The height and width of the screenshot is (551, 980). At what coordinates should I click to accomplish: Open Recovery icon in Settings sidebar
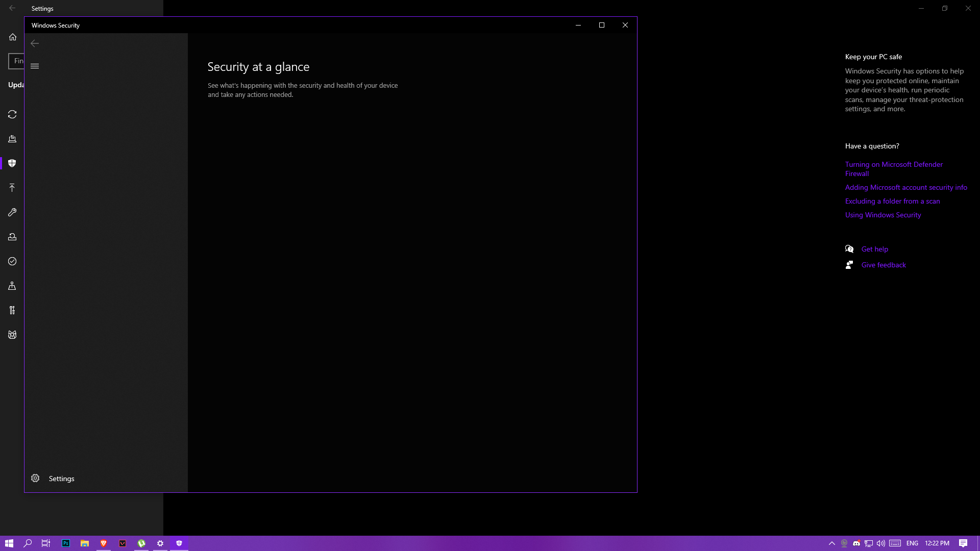pos(12,237)
